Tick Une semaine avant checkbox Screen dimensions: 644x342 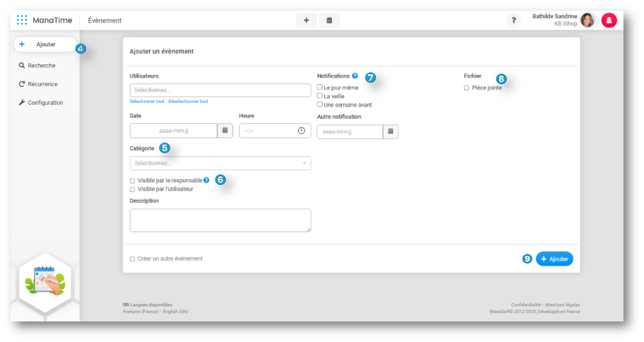point(319,105)
